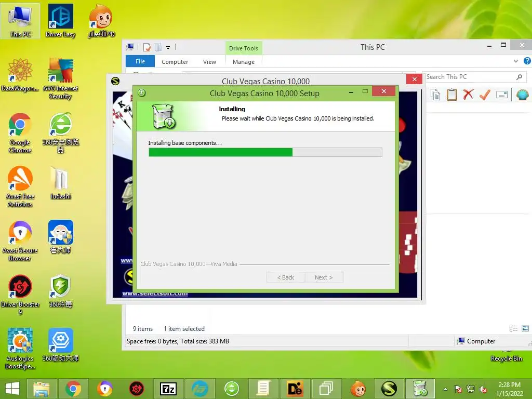Click the blue shell icon in This PC toolbar

coord(523,95)
